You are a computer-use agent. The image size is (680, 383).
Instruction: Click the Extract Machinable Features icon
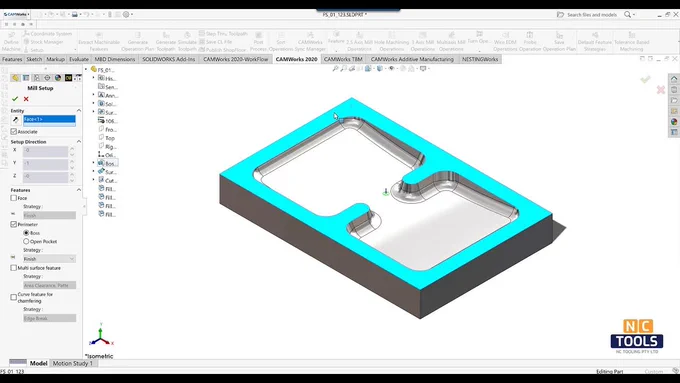pos(99,42)
